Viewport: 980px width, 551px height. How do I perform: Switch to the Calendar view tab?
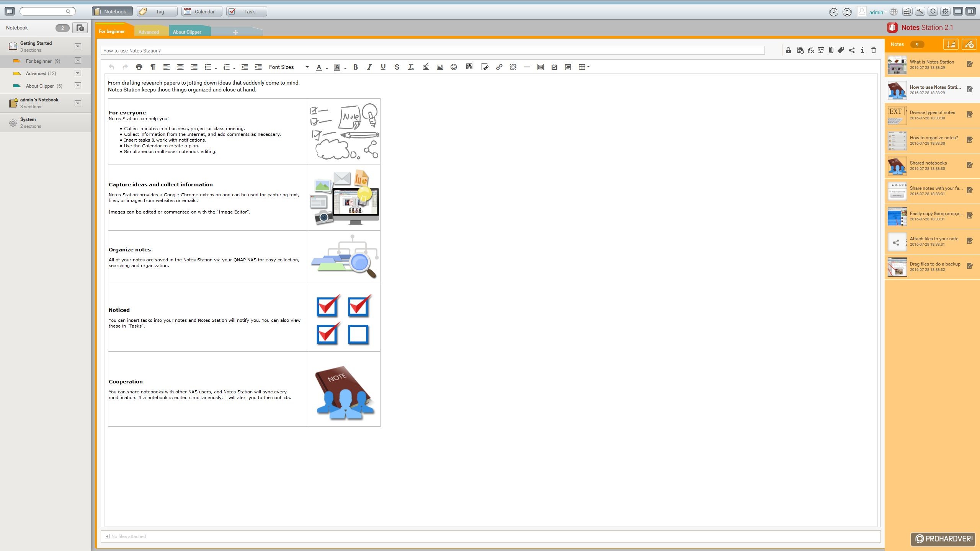coord(202,11)
